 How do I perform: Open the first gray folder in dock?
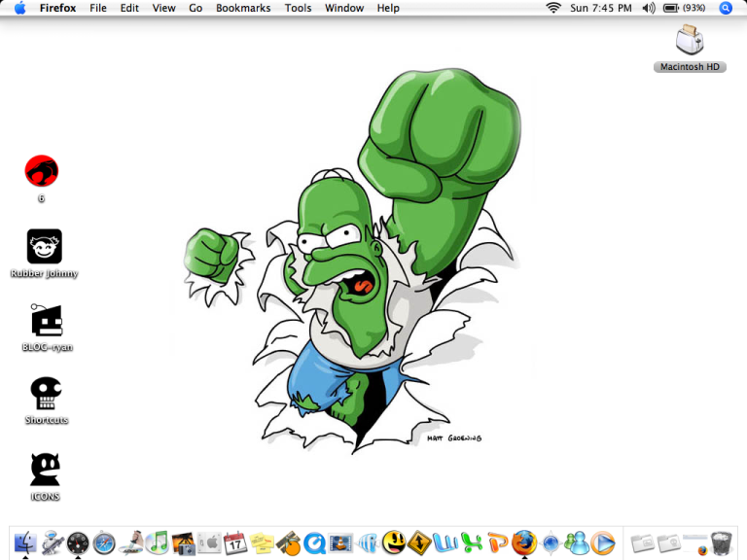(x=643, y=542)
